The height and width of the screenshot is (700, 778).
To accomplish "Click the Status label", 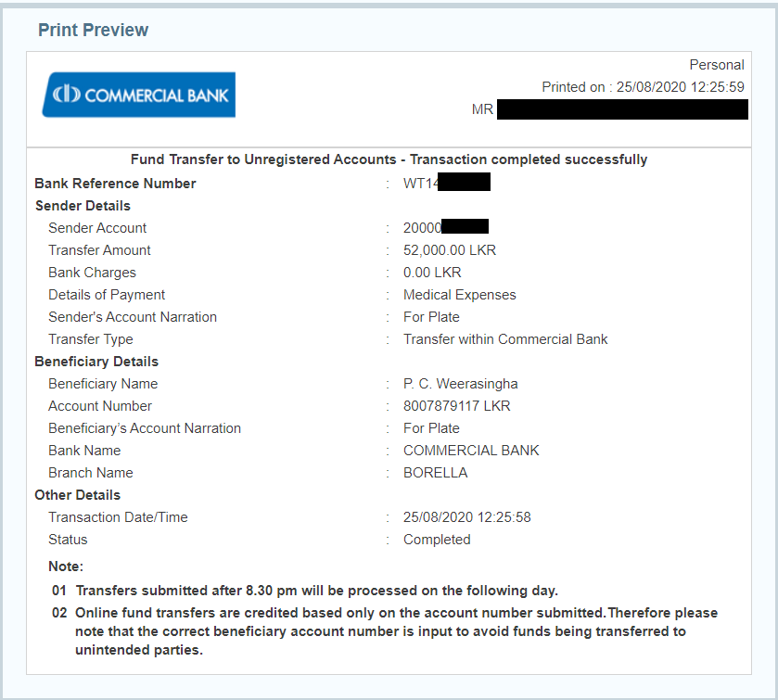I will 68,540.
